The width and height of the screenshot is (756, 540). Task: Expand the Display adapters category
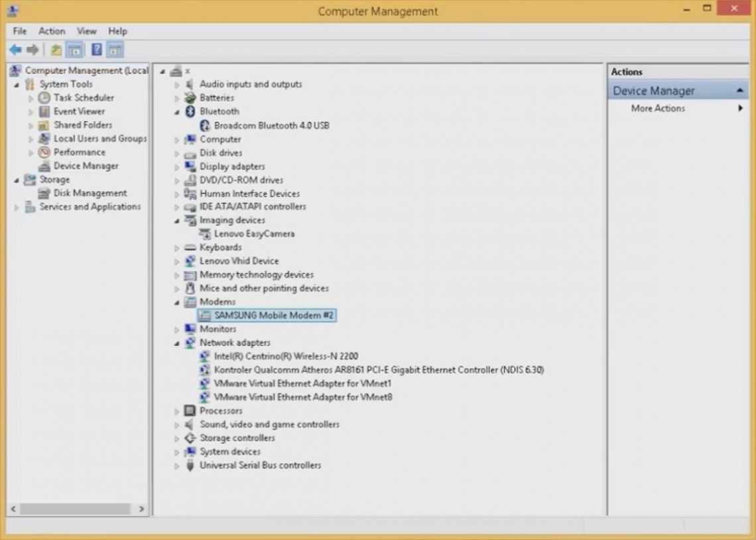(x=176, y=167)
